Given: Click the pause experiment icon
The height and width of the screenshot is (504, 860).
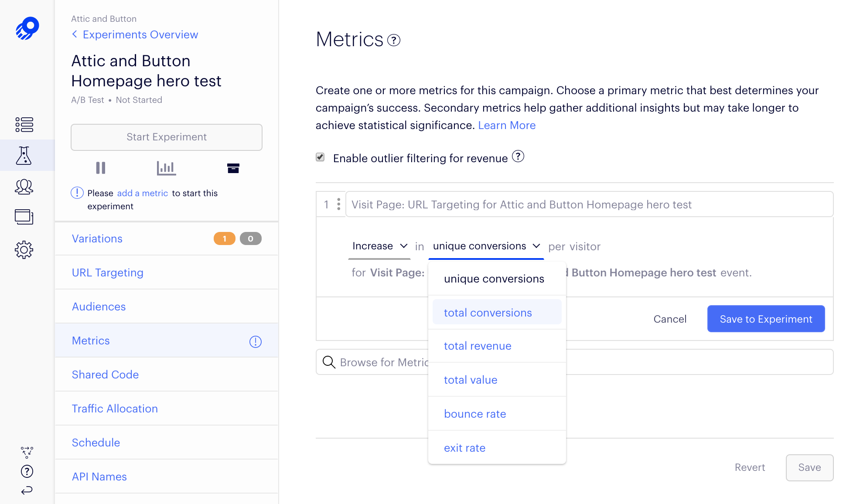Looking at the screenshot, I should tap(101, 168).
